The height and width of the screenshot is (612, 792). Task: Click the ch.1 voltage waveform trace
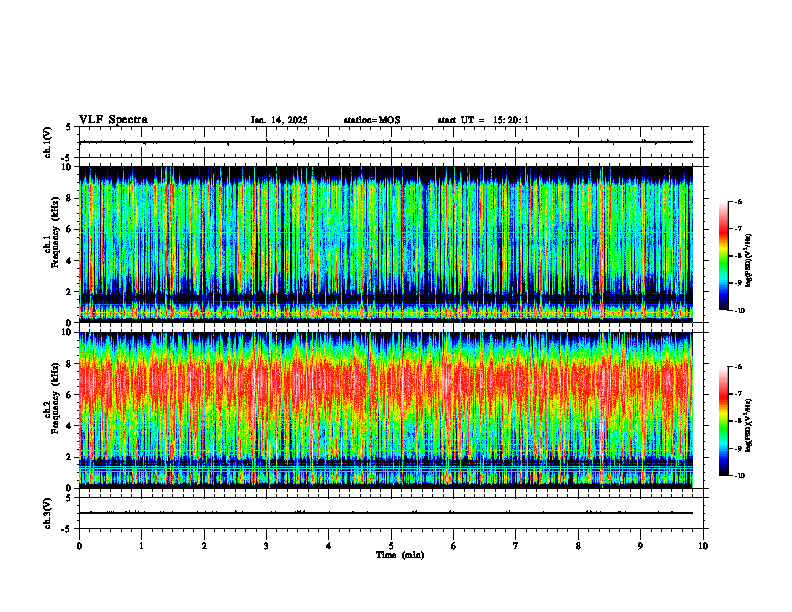(x=386, y=142)
